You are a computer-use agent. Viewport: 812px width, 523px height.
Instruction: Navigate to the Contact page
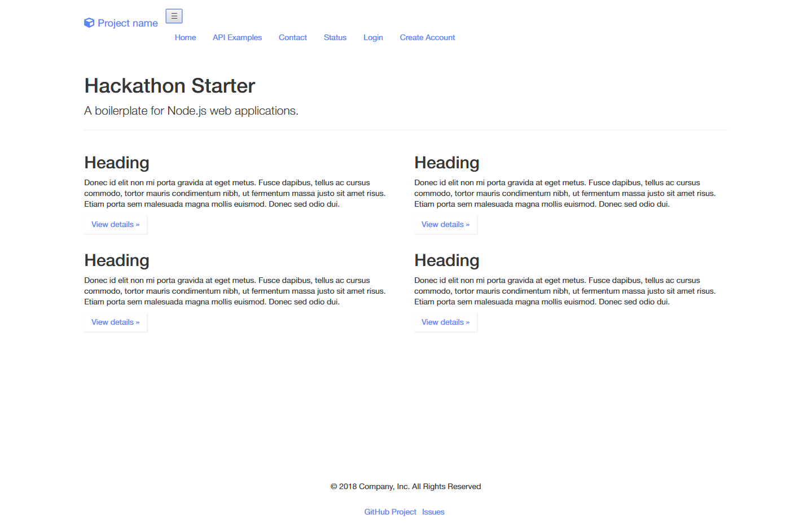pyautogui.click(x=292, y=37)
